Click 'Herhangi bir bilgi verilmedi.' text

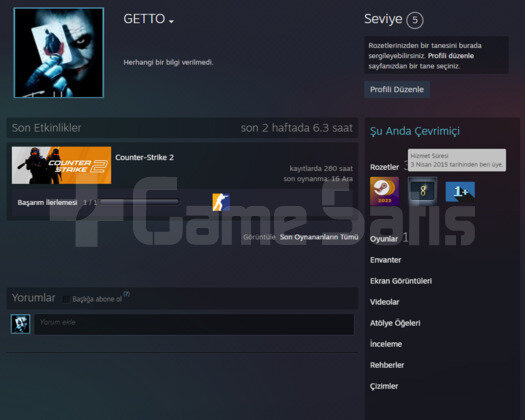tap(168, 62)
